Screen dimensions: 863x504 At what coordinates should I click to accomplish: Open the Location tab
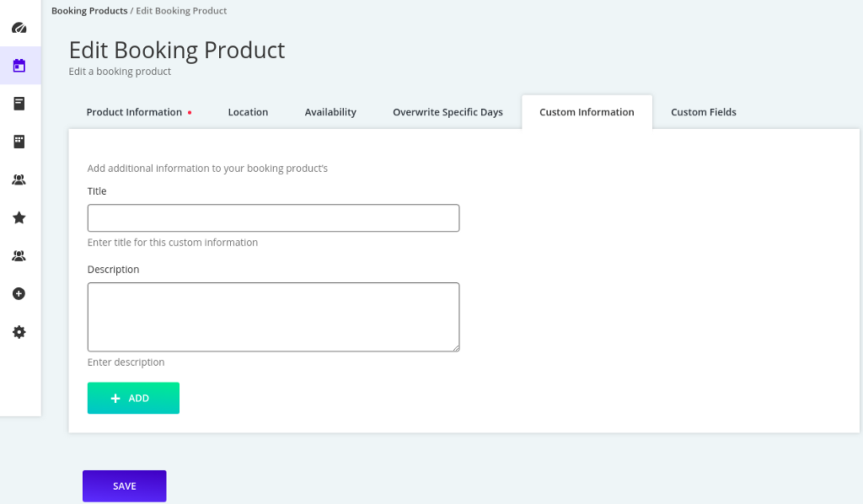[248, 112]
